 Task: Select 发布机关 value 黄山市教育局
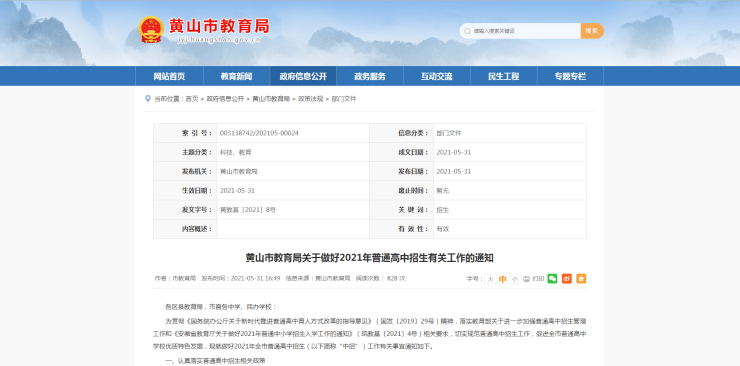239,172
